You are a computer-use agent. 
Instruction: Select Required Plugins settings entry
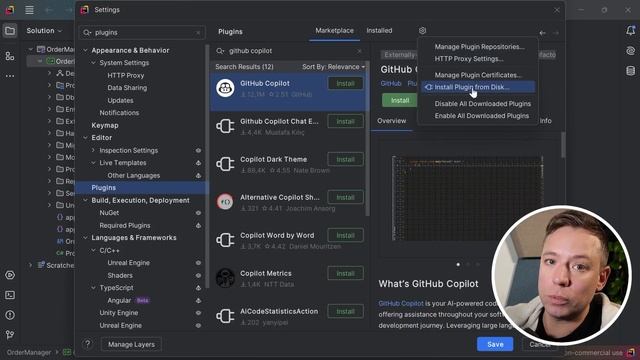[x=124, y=225]
